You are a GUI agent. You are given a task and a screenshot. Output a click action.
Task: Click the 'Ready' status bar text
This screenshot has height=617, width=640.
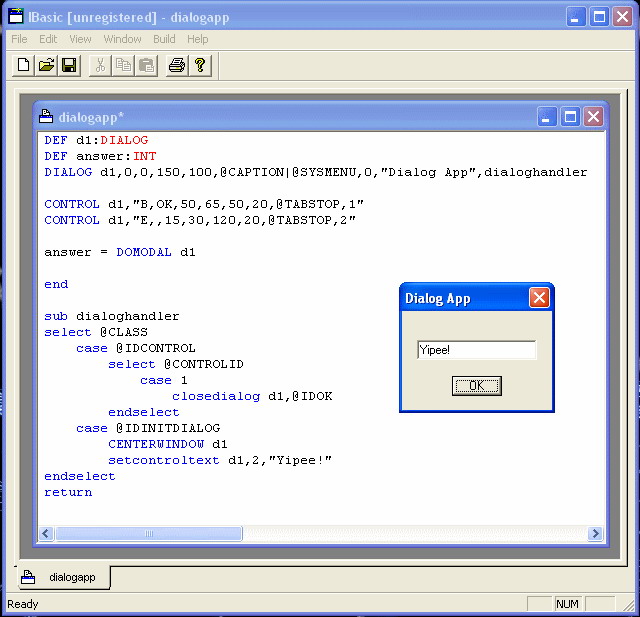click(22, 604)
